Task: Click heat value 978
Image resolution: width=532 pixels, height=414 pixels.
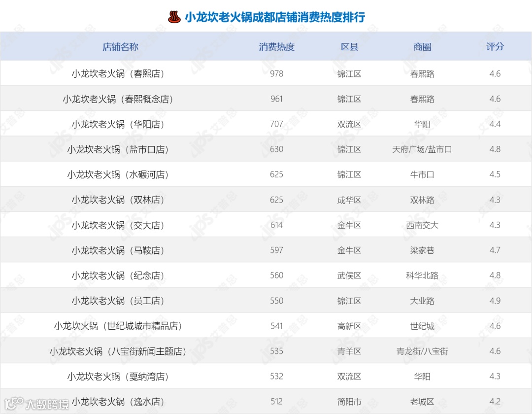Action: pyautogui.click(x=276, y=73)
